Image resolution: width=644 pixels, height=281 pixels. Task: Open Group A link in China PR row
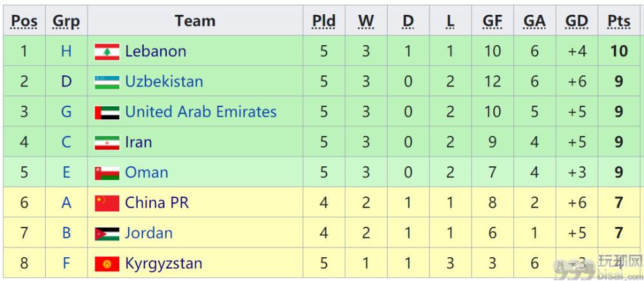point(66,202)
